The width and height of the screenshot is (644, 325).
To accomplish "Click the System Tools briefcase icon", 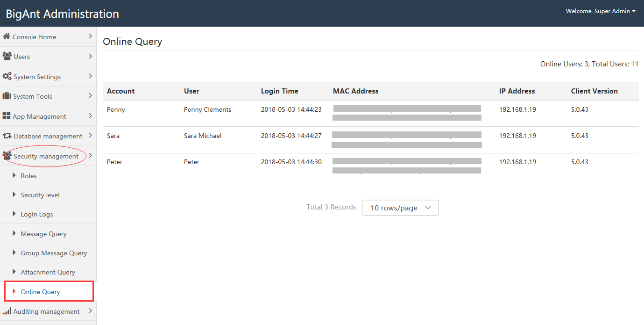I will point(7,96).
